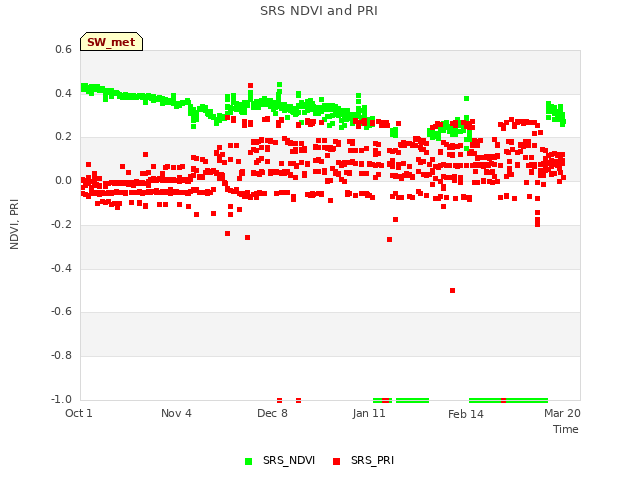Click the Dec 8 x-axis tick label

(272, 413)
